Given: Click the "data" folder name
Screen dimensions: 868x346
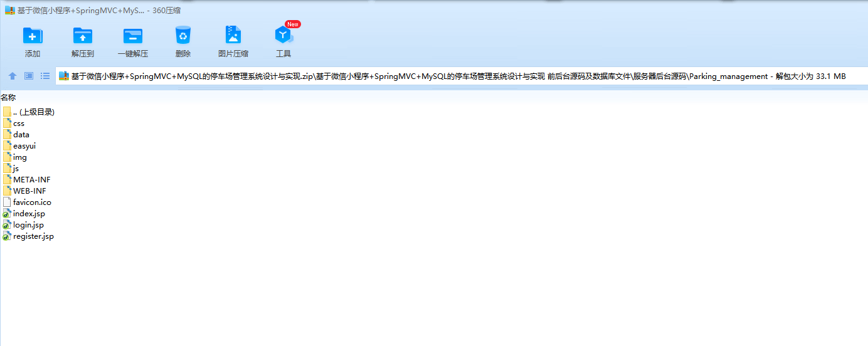Looking at the screenshot, I should (21, 135).
